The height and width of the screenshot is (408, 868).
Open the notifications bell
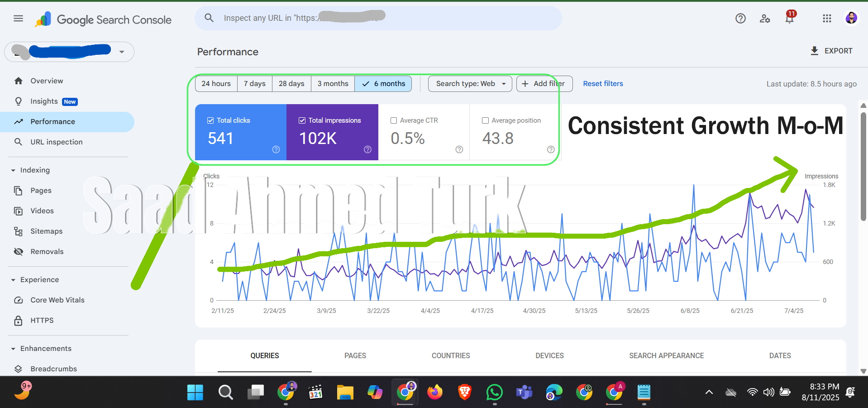click(x=790, y=19)
